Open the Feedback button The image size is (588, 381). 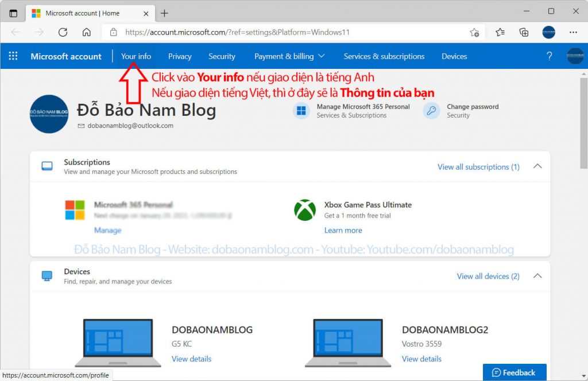(514, 372)
